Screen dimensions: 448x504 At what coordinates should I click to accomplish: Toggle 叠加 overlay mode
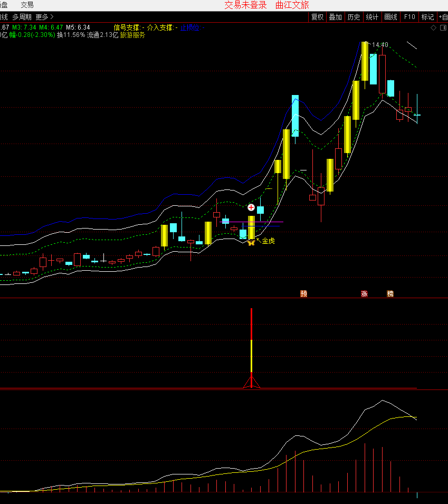(x=335, y=17)
